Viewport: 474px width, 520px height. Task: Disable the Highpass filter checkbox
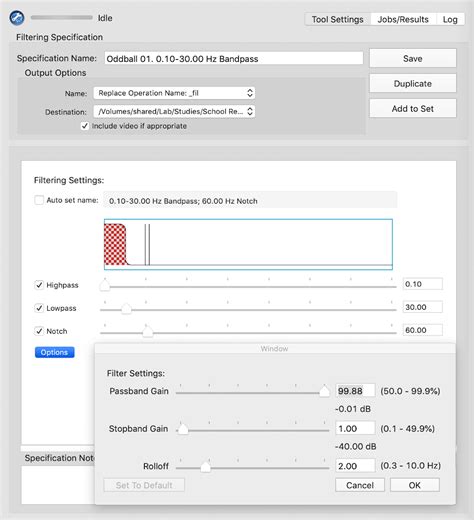pos(39,285)
